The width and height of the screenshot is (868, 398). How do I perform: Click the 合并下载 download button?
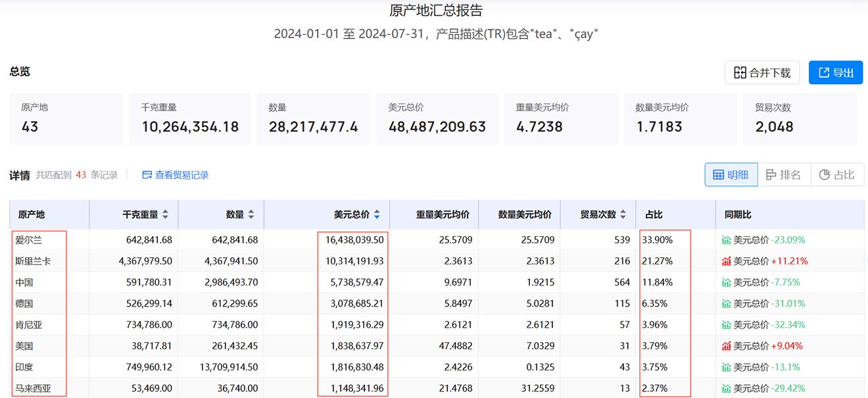pos(762,72)
